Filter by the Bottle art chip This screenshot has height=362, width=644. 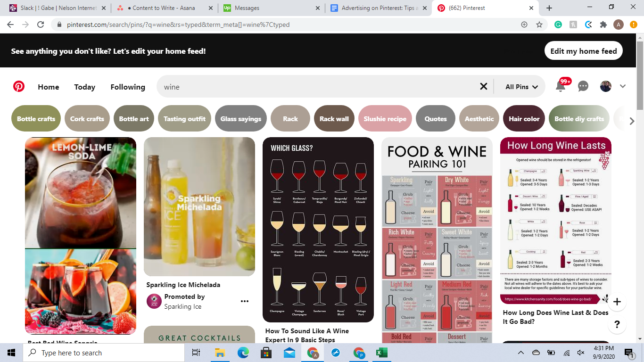134,118
